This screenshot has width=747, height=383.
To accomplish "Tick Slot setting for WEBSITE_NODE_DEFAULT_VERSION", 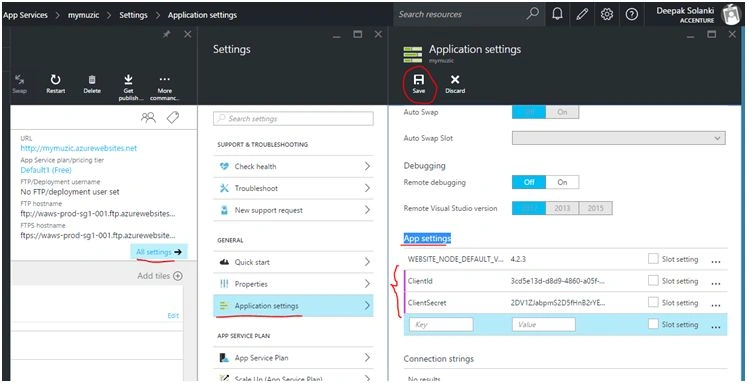I will click(x=653, y=259).
